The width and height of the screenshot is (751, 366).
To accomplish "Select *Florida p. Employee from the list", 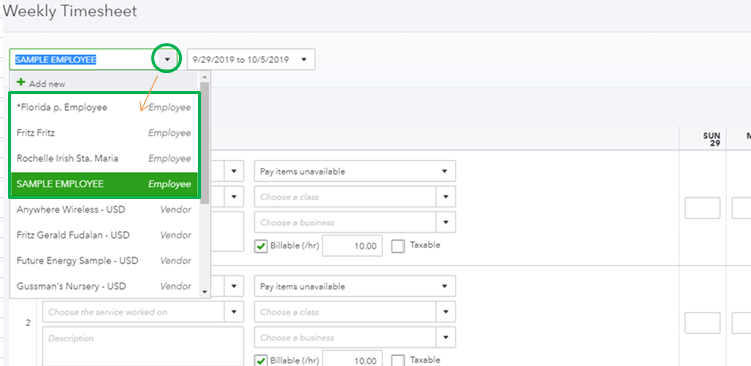I will pyautogui.click(x=103, y=107).
